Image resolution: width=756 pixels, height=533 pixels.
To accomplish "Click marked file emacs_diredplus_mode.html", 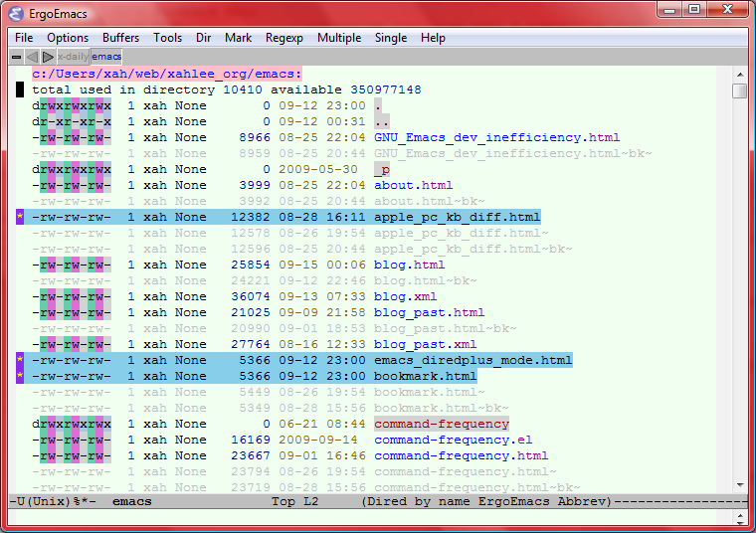I will tap(472, 360).
